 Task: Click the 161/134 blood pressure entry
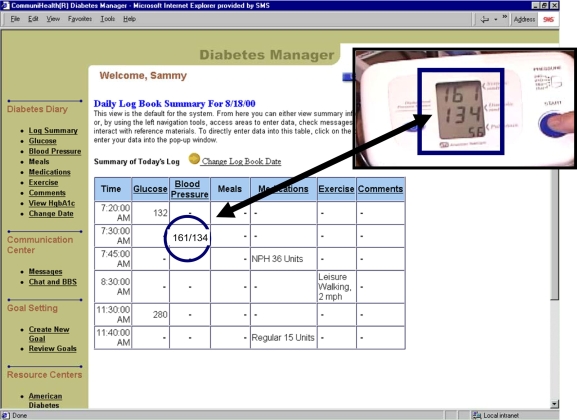click(x=190, y=238)
